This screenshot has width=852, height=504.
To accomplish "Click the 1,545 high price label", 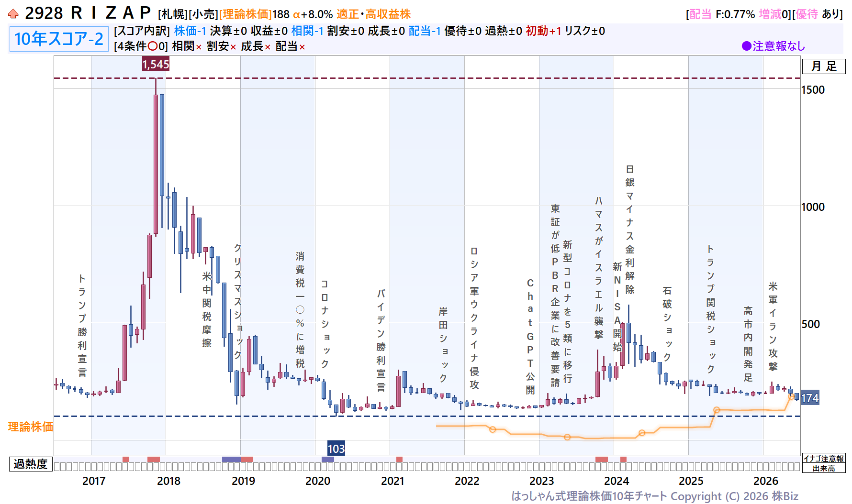I will (x=156, y=65).
